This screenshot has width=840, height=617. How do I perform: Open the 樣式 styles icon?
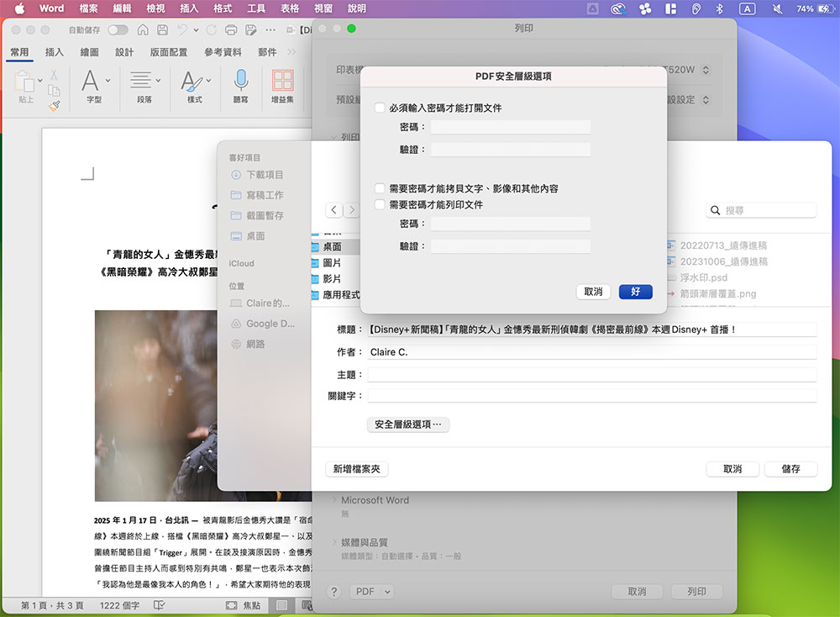click(x=192, y=81)
